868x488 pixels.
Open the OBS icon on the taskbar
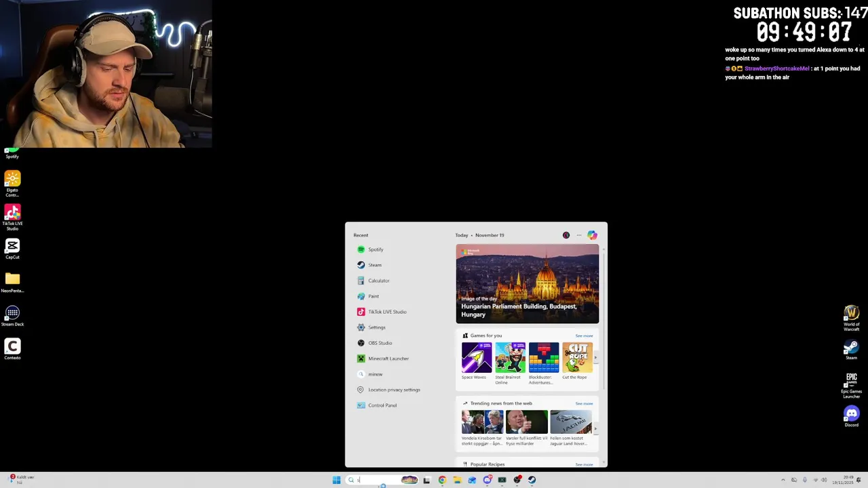tap(517, 480)
